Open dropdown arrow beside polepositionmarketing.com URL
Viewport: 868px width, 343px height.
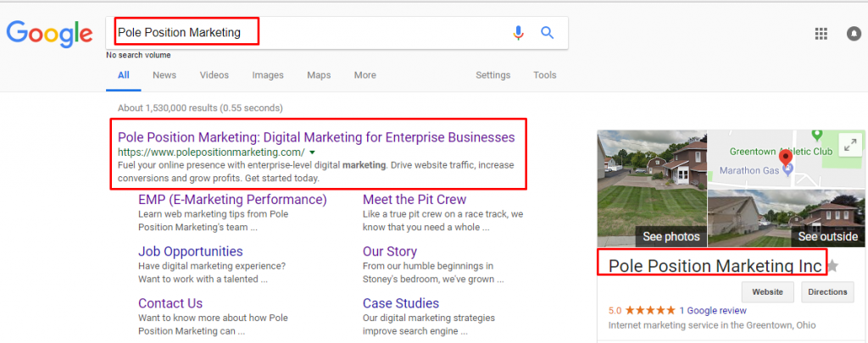(x=312, y=152)
